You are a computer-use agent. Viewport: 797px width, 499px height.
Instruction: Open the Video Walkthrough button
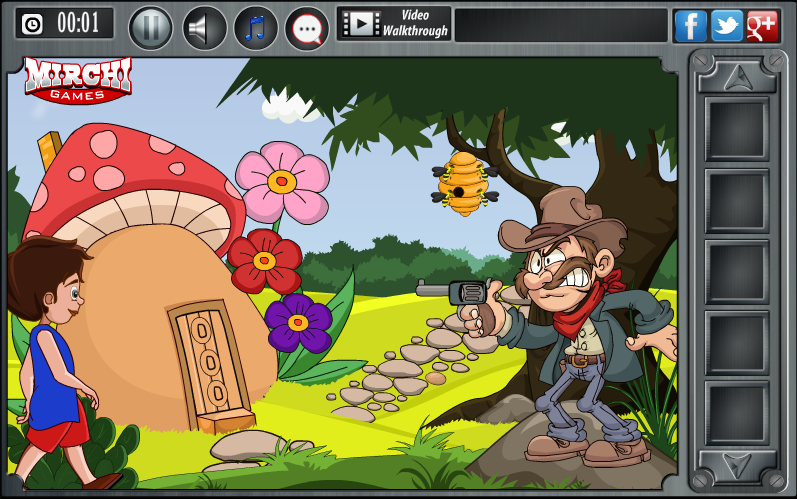(394, 23)
